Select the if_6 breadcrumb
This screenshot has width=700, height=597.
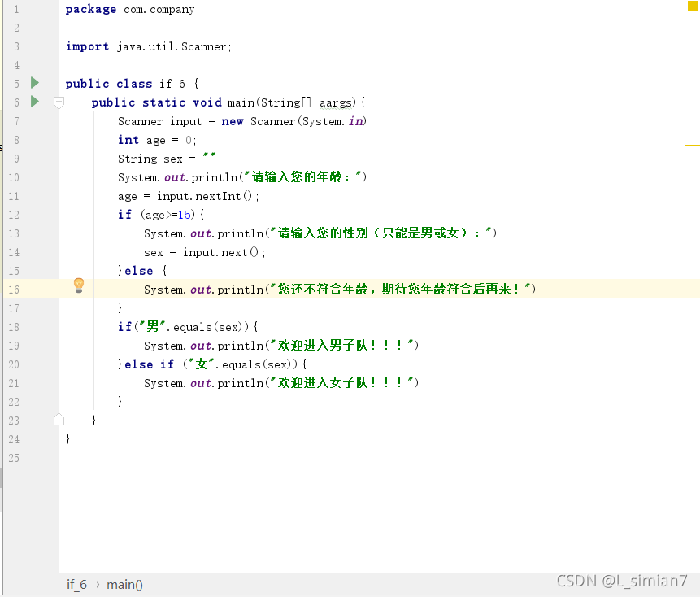[x=76, y=585]
